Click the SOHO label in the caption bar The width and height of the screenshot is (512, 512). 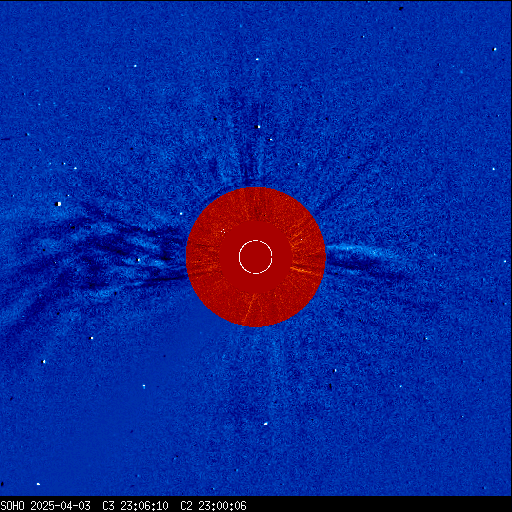point(12,506)
